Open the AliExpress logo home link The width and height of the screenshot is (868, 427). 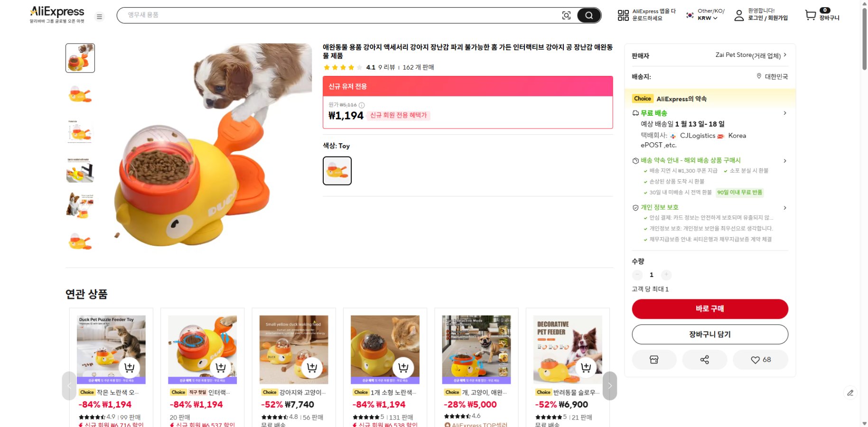point(56,11)
